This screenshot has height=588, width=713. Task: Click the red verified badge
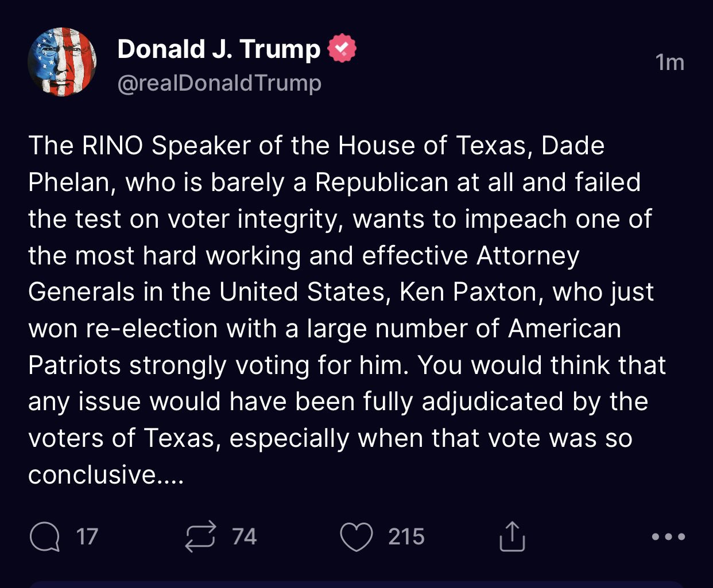(x=342, y=49)
